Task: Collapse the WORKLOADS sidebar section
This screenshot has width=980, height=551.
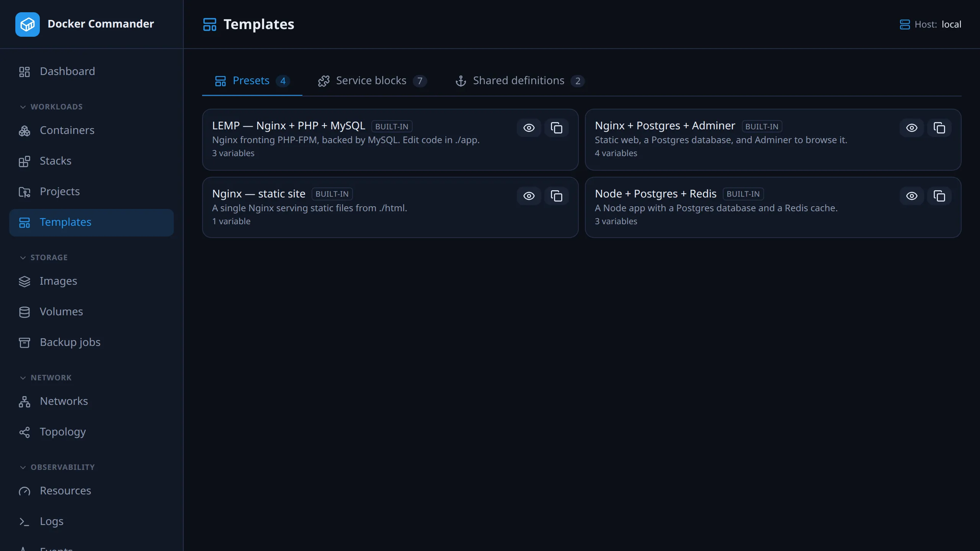Action: 51,107
